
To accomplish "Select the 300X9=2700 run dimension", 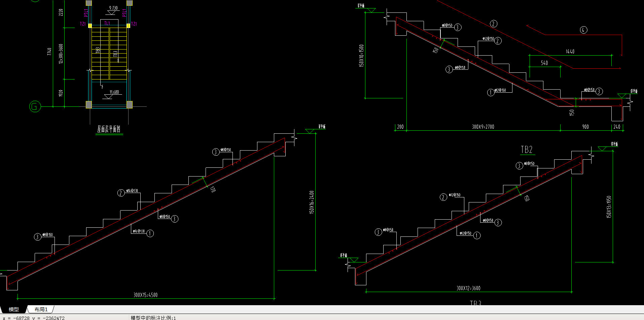I will tap(483, 127).
